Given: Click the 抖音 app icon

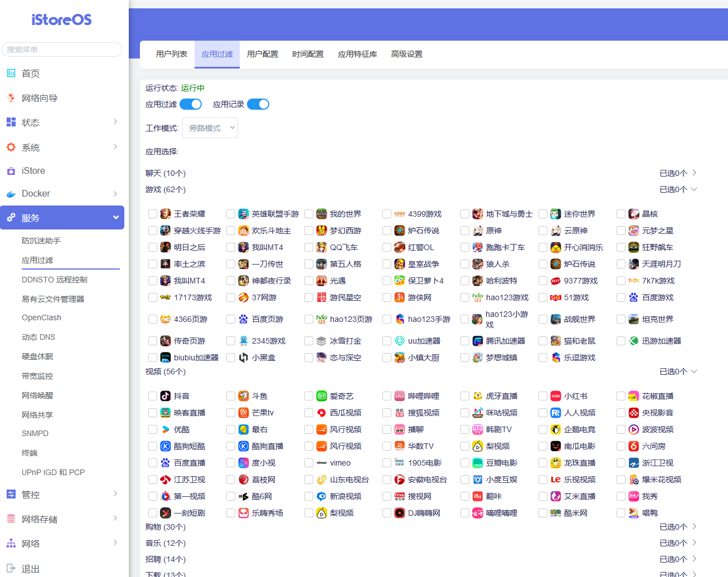Looking at the screenshot, I should click(166, 396).
